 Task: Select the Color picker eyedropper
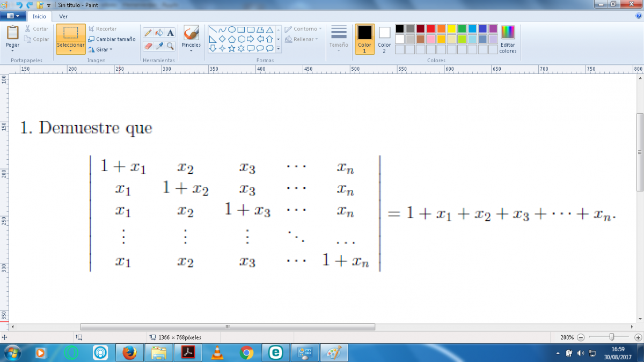[x=159, y=46]
